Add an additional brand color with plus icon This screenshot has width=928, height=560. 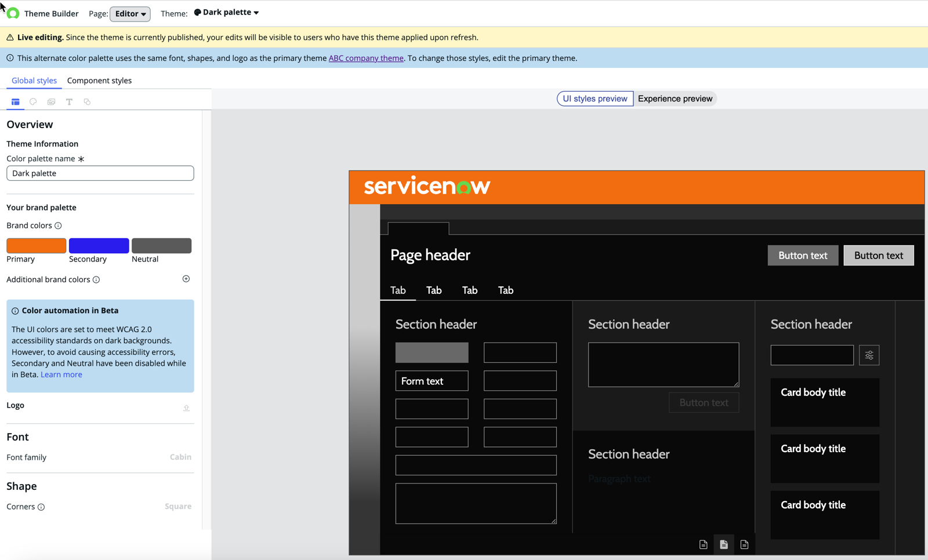click(186, 279)
